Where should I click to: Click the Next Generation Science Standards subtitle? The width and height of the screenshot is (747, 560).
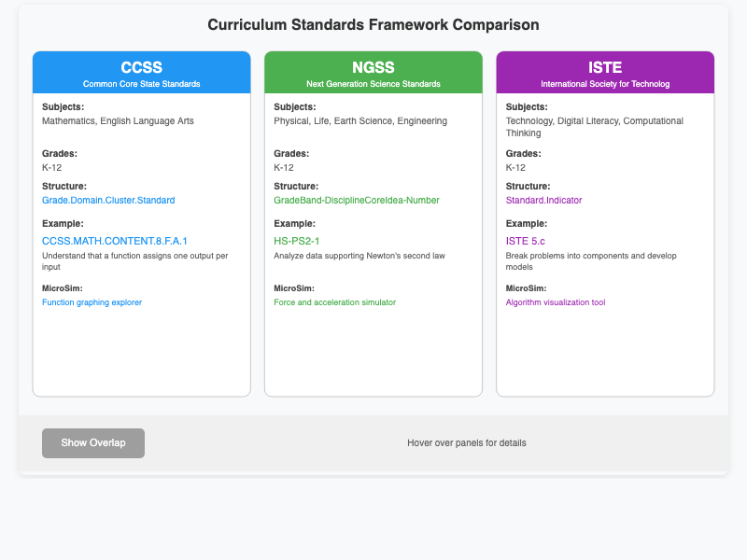pyautogui.click(x=373, y=82)
